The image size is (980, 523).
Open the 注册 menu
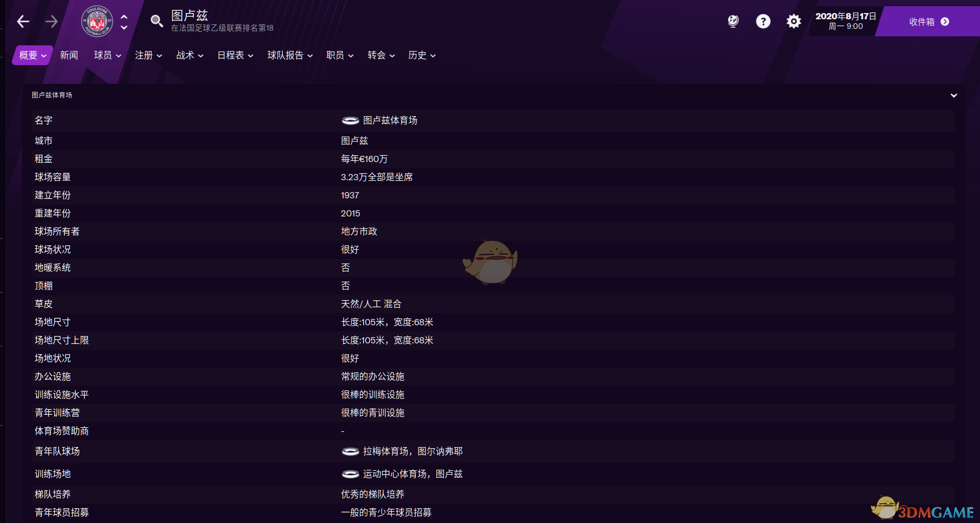148,55
